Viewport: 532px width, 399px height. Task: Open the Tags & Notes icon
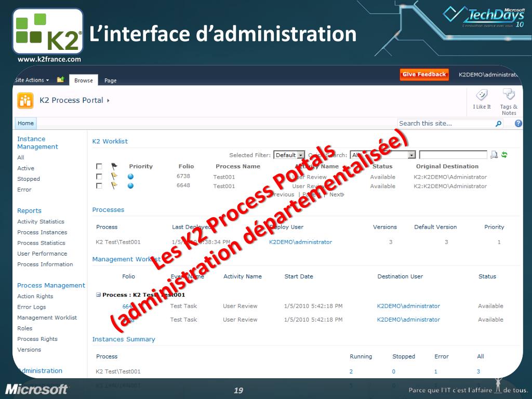coord(509,95)
